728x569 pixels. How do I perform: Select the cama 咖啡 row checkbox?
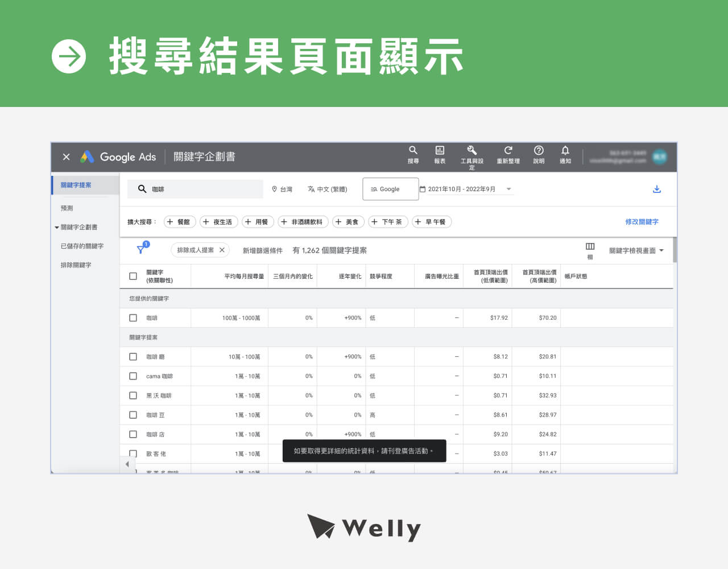(x=133, y=376)
